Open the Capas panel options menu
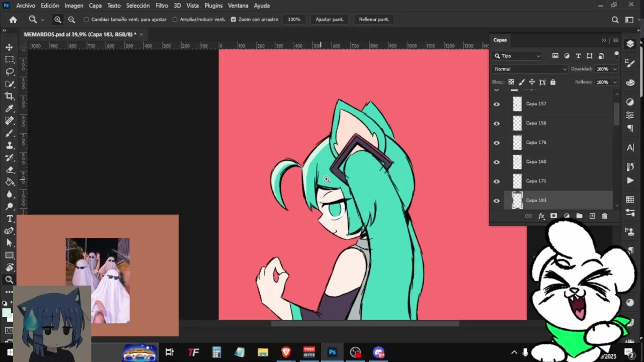The height and width of the screenshot is (362, 644). coord(615,40)
